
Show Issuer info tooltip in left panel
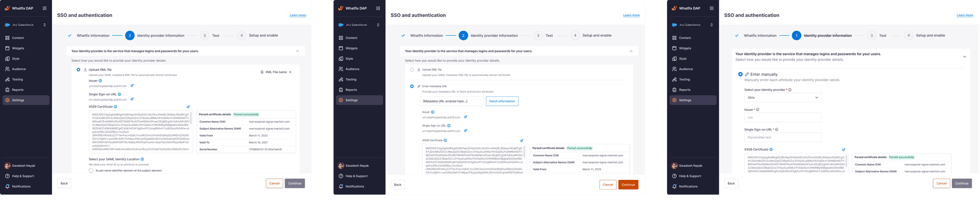(100, 81)
